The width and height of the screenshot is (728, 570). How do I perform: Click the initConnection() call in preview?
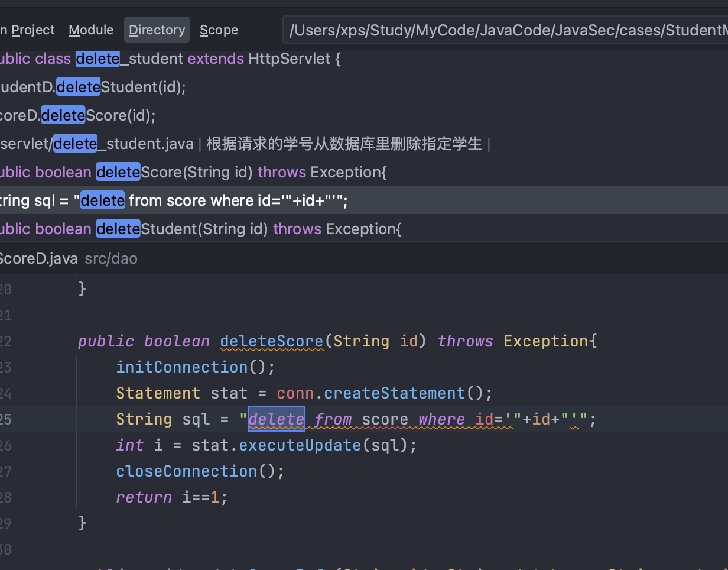[x=182, y=367]
